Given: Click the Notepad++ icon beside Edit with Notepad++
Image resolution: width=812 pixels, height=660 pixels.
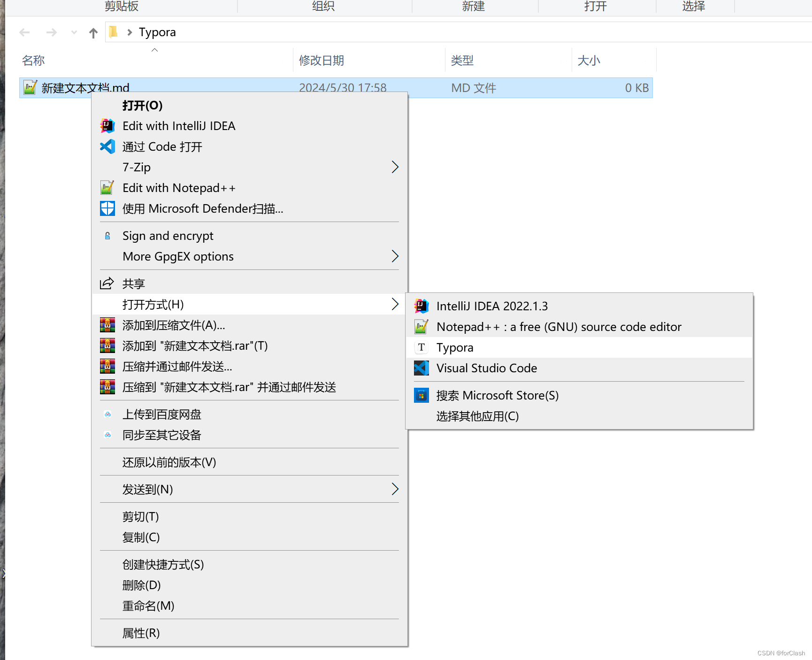Looking at the screenshot, I should [x=107, y=188].
